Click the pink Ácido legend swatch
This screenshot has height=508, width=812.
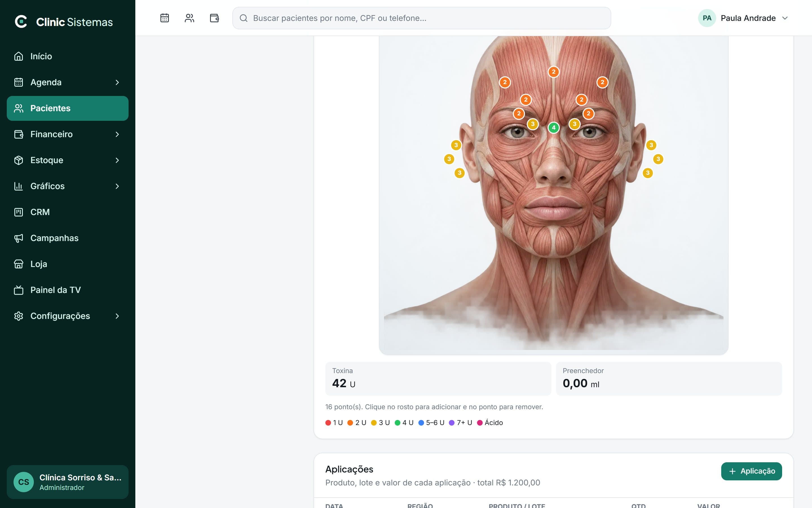click(x=480, y=423)
